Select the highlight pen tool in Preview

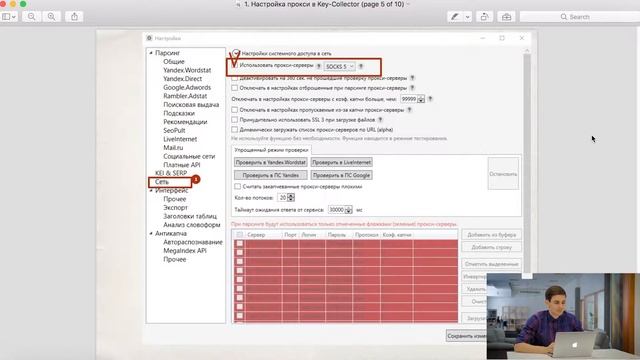(x=455, y=17)
